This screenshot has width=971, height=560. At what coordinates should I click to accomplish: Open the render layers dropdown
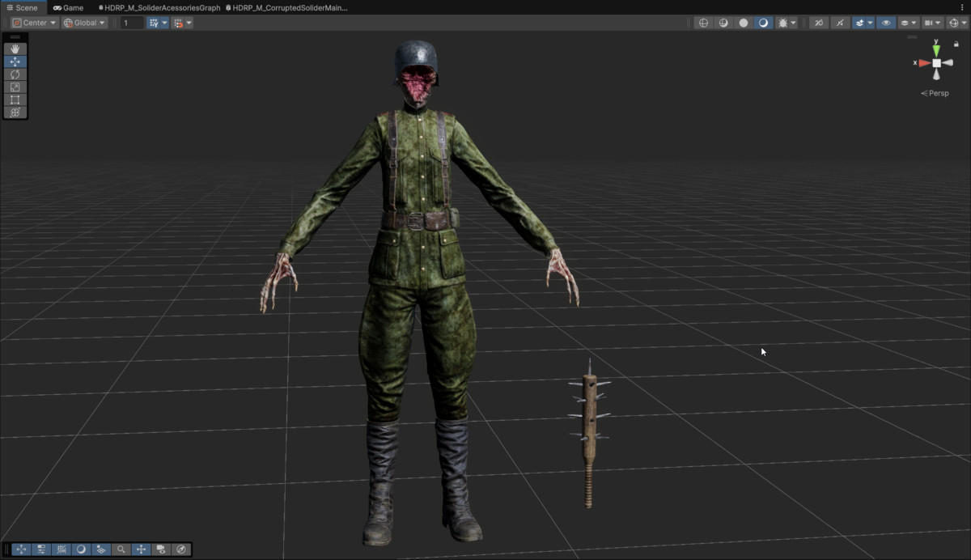[x=907, y=23]
